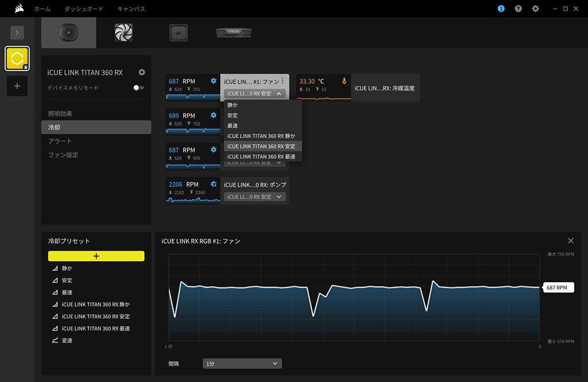Screen dimensions: 588x382
Task: Click the help question mark icon
Action: pyautogui.click(x=518, y=9)
